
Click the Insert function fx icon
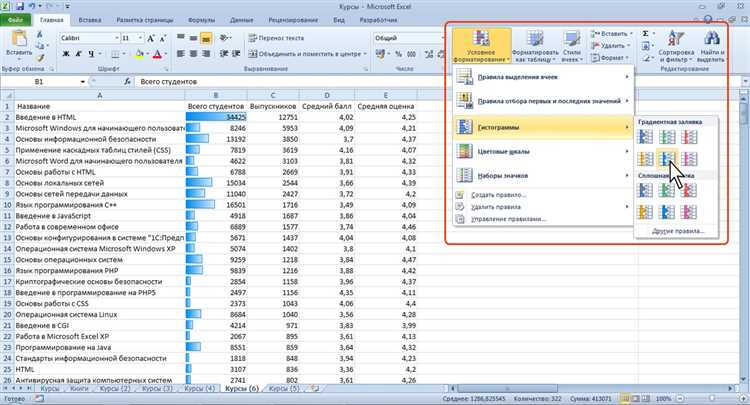pyautogui.click(x=127, y=82)
